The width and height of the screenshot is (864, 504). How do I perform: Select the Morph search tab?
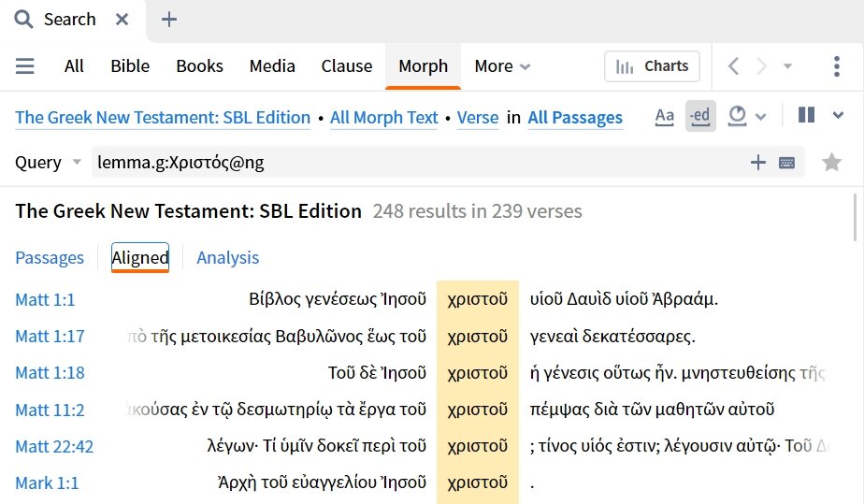pyautogui.click(x=424, y=66)
